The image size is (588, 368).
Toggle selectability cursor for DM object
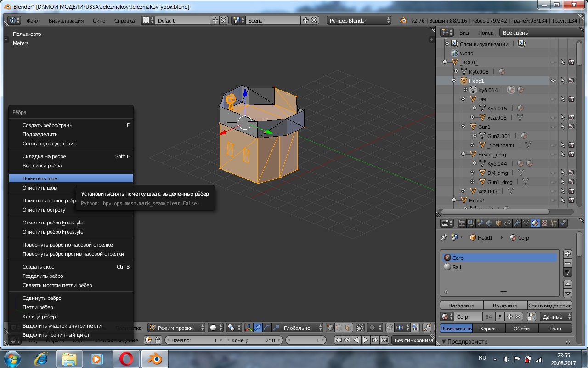tap(563, 99)
